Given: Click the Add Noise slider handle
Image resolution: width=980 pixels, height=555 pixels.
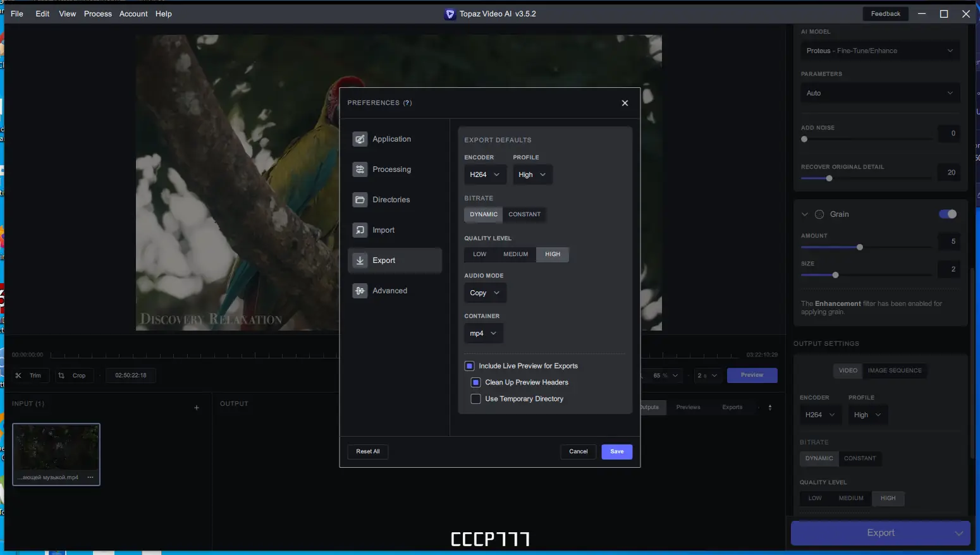Looking at the screenshot, I should [804, 139].
